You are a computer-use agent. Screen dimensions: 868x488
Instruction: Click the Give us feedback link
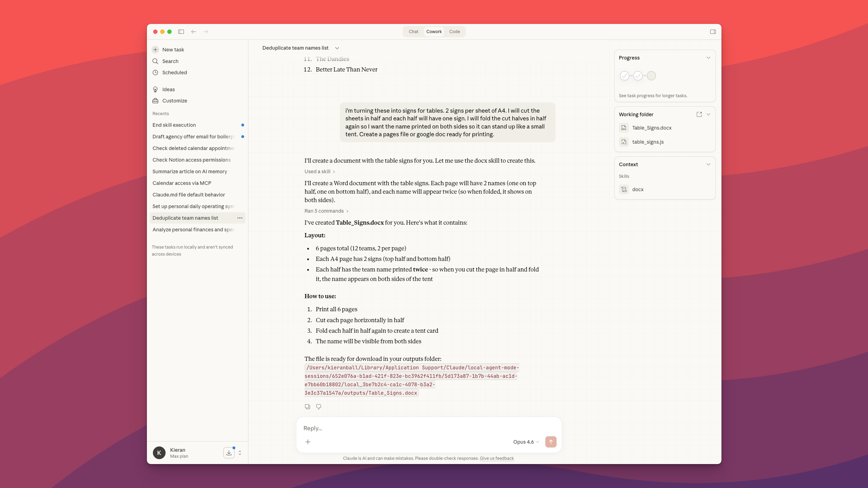coord(497,458)
